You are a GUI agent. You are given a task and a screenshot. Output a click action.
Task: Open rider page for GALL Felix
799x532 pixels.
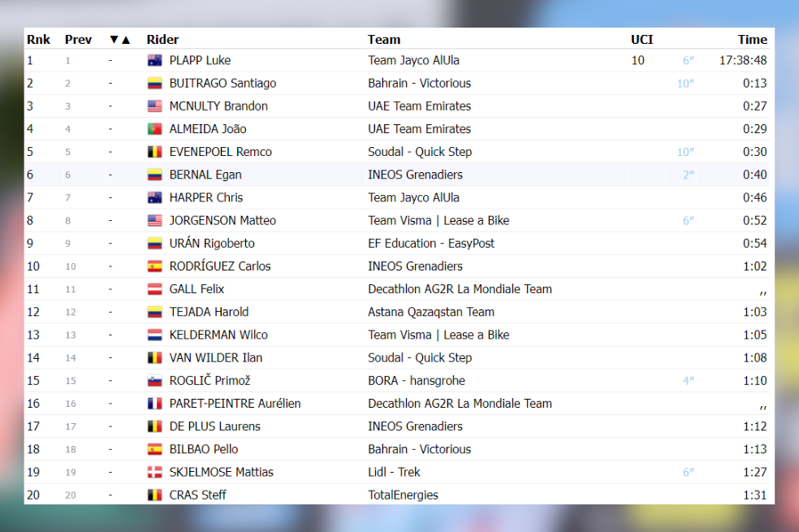click(x=197, y=289)
